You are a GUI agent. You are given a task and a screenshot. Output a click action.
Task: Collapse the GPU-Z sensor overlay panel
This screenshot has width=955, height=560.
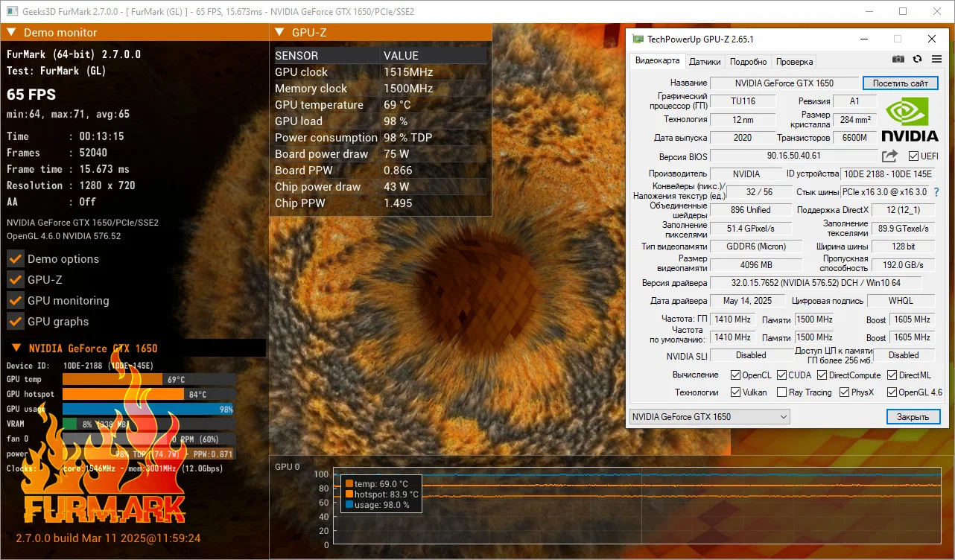click(279, 33)
